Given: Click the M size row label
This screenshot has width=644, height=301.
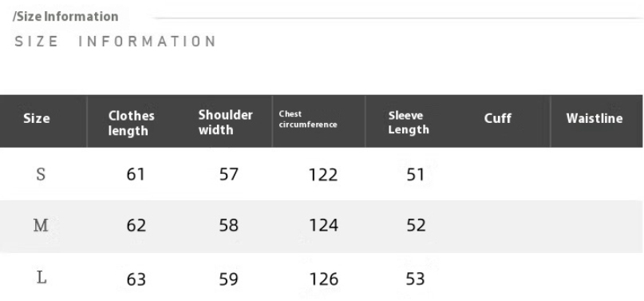Looking at the screenshot, I should point(41,225).
